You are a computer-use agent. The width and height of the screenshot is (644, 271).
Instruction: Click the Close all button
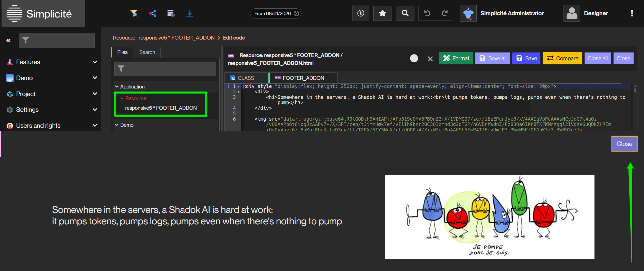[x=598, y=58]
